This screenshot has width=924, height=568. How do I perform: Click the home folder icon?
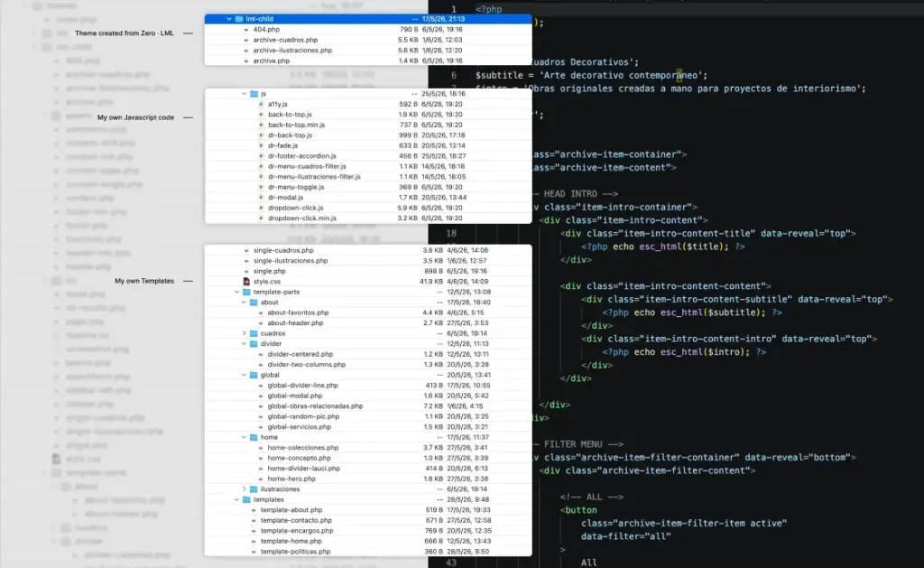pos(254,438)
